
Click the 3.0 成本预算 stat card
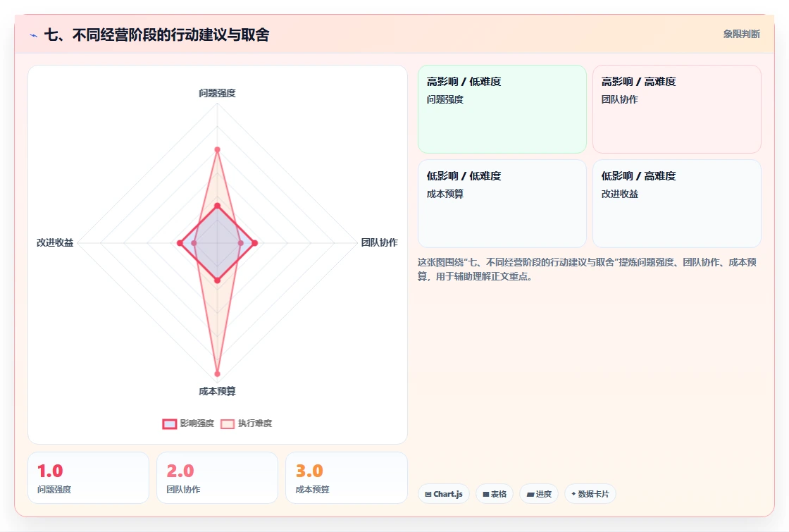[x=346, y=478]
